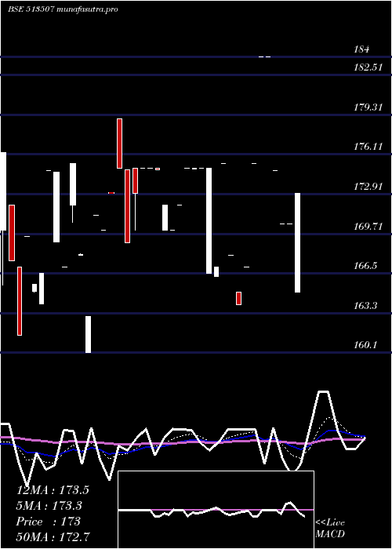Click the small red candle near 164
392x549 pixels.
(x=238, y=298)
